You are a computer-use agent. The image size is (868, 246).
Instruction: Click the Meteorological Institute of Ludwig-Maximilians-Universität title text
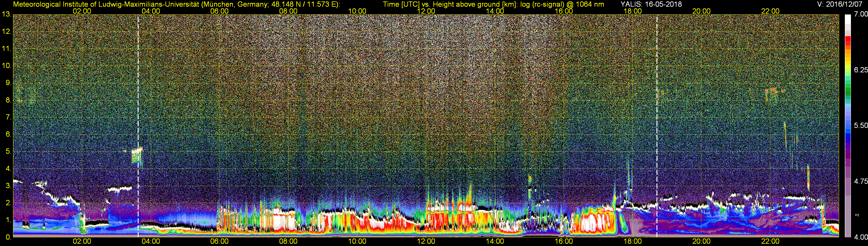pyautogui.click(x=176, y=4)
